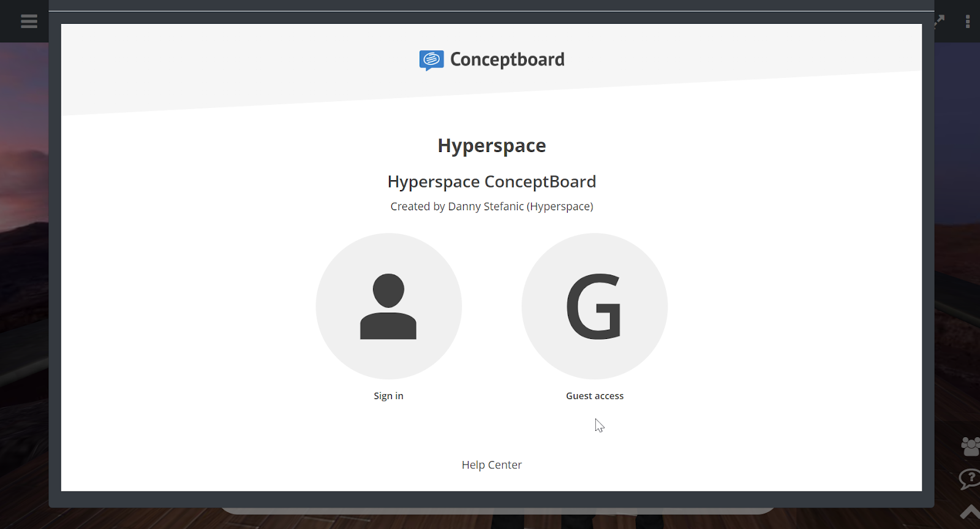The width and height of the screenshot is (980, 529).
Task: Click the Created by Danny Stefanic text
Action: pos(492,207)
